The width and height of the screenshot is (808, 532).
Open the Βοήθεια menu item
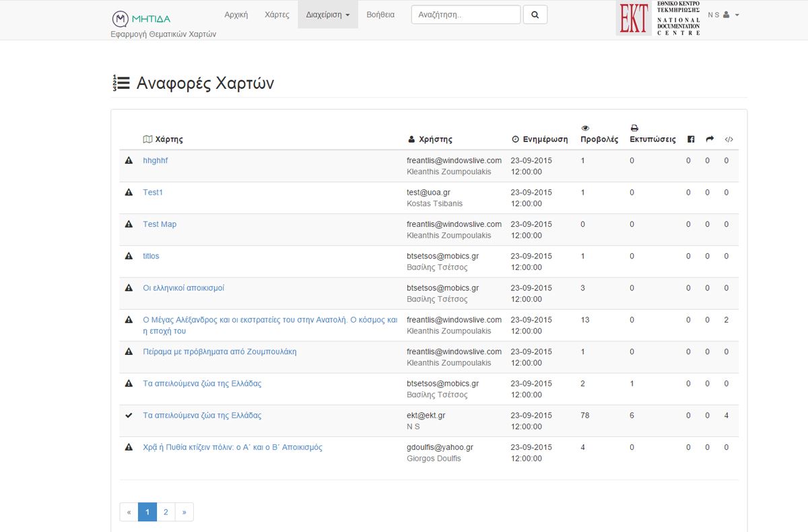tap(380, 15)
